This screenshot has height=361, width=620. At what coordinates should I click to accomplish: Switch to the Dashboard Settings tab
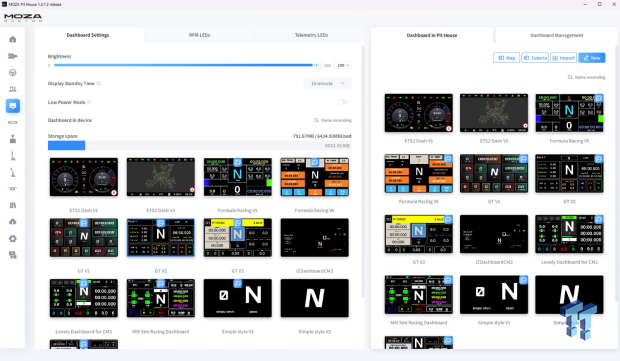[88, 35]
